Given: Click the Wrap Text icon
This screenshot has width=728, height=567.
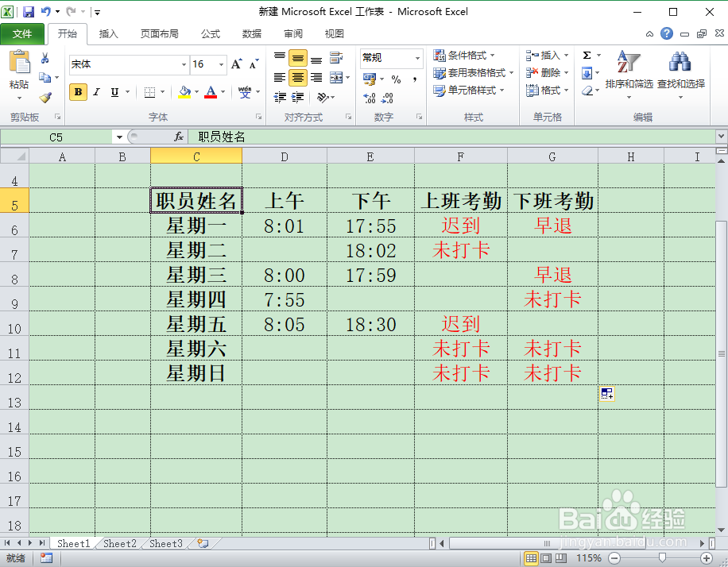Looking at the screenshot, I should point(336,58).
